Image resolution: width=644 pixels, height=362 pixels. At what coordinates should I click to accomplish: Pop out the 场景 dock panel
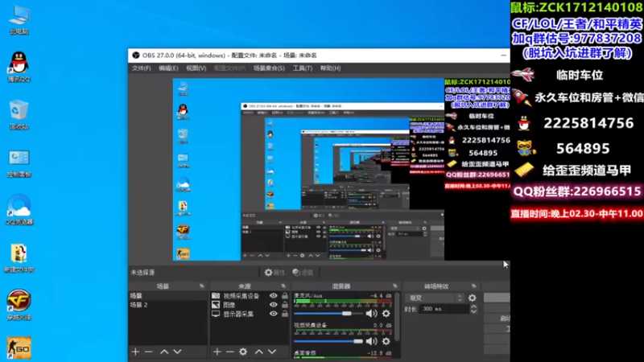pos(202,286)
